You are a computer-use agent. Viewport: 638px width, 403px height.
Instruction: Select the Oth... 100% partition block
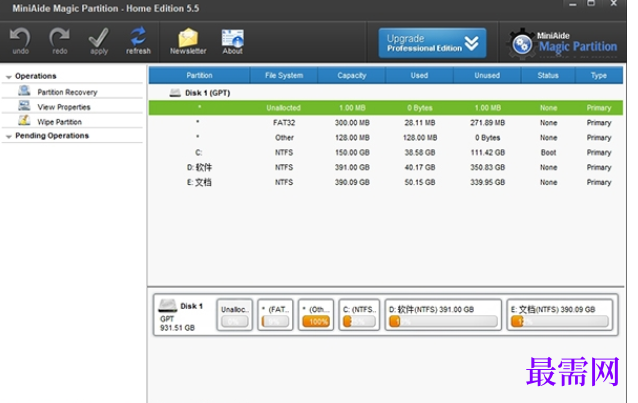[316, 315]
